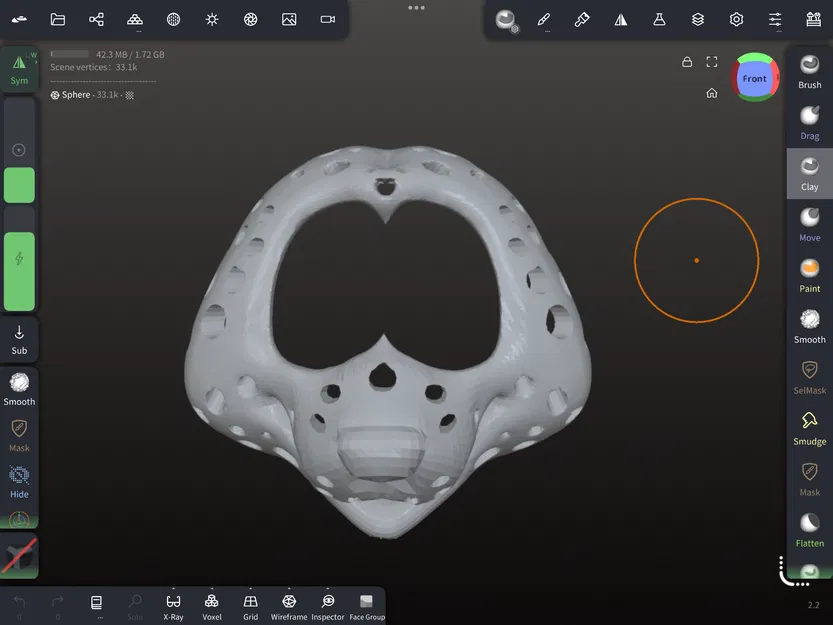The height and width of the screenshot is (625, 833).
Task: Select the Smudge tool
Action: tap(810, 428)
